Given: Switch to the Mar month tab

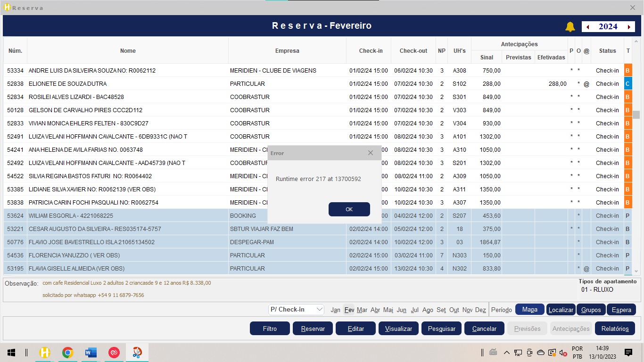Looking at the screenshot, I should click(x=362, y=310).
